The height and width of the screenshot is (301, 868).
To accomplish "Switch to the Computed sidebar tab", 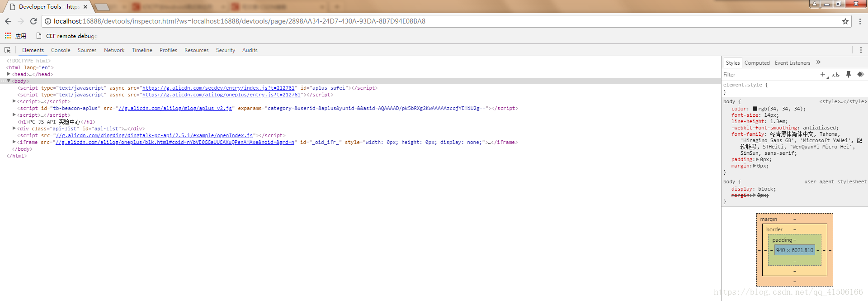I will pos(757,63).
